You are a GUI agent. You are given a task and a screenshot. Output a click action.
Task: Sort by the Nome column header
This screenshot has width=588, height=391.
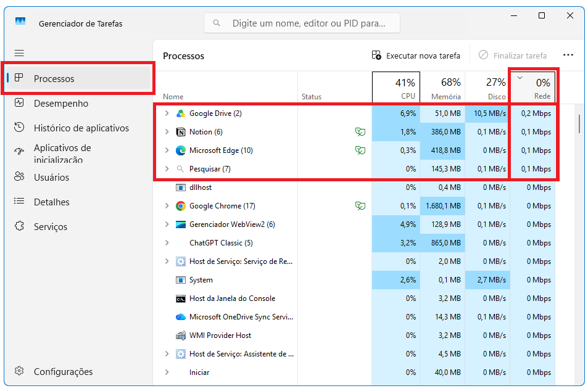(x=226, y=87)
